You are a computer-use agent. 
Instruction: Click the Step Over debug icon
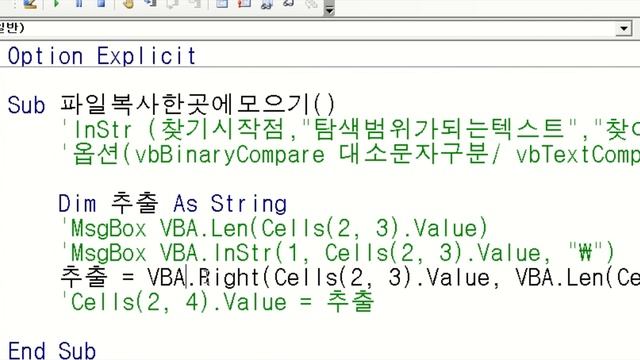click(x=173, y=3)
